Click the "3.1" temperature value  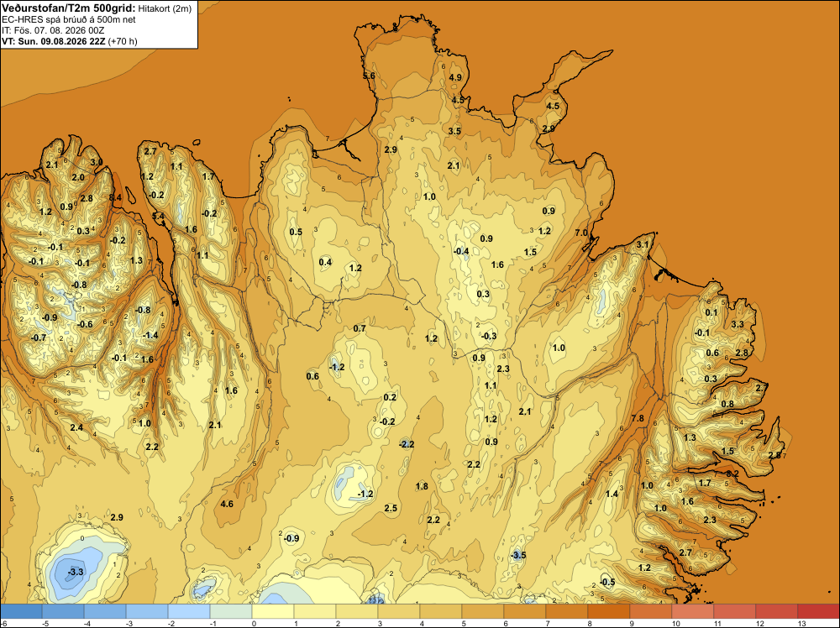point(643,244)
